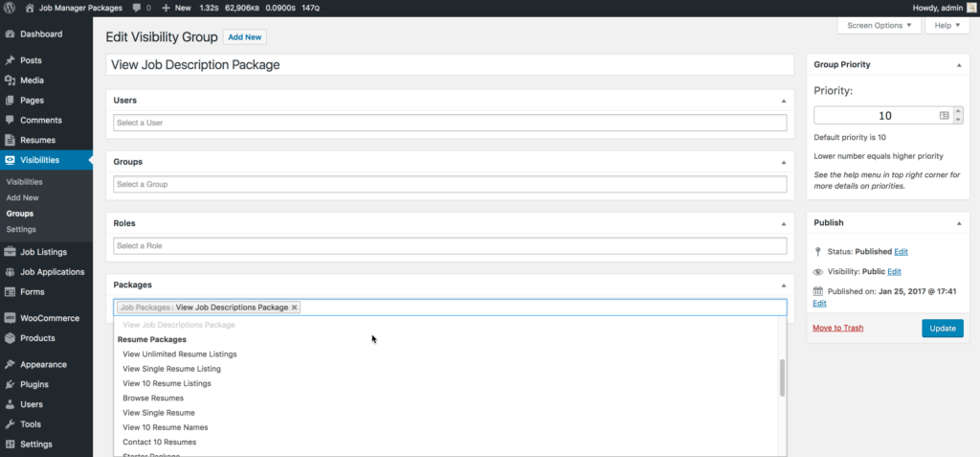Remove the View Job Descriptions Package tag
This screenshot has height=457, width=980.
[295, 308]
